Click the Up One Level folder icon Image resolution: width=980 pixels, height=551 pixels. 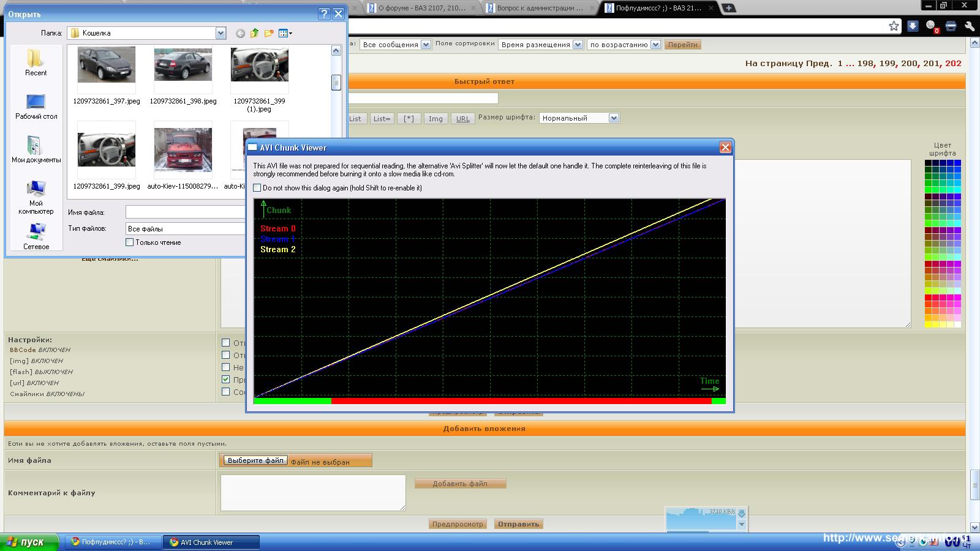pos(254,33)
